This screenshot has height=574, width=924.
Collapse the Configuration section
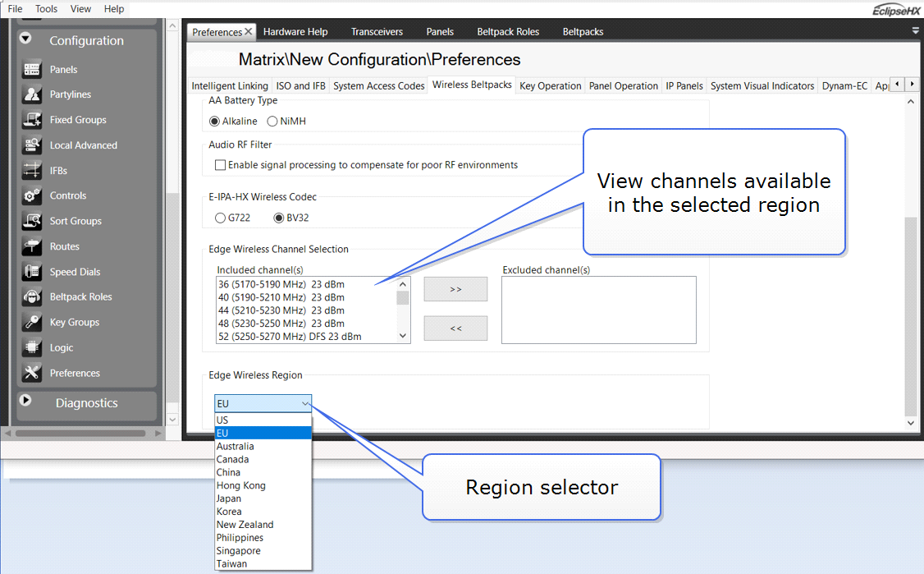coord(25,39)
